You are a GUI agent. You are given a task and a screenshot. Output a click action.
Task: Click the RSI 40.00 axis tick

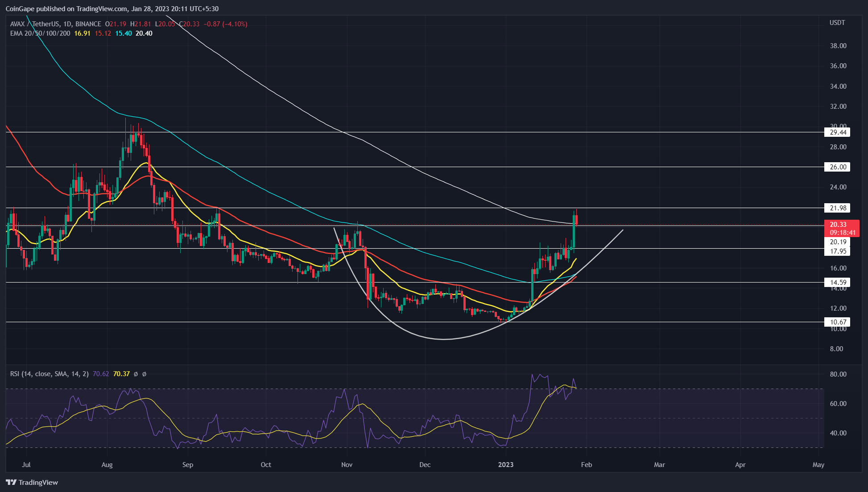(838, 433)
